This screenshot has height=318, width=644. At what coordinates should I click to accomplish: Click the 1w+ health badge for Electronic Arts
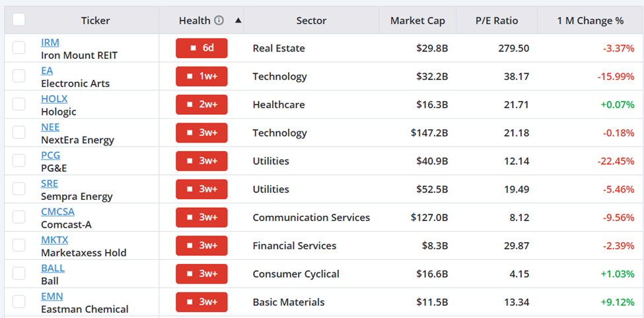point(201,77)
